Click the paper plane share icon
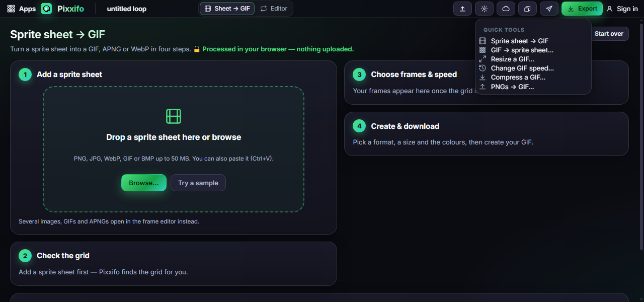This screenshot has width=644, height=302. (x=549, y=9)
